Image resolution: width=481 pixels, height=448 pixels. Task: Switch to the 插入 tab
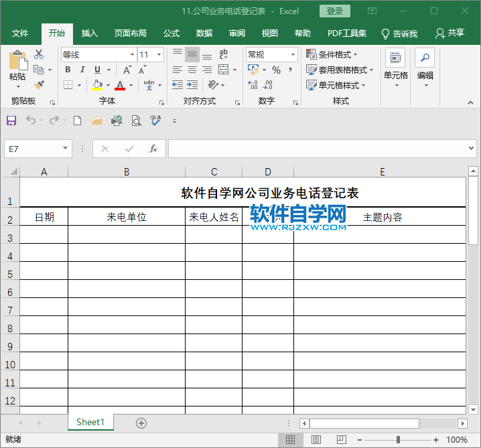pos(89,33)
